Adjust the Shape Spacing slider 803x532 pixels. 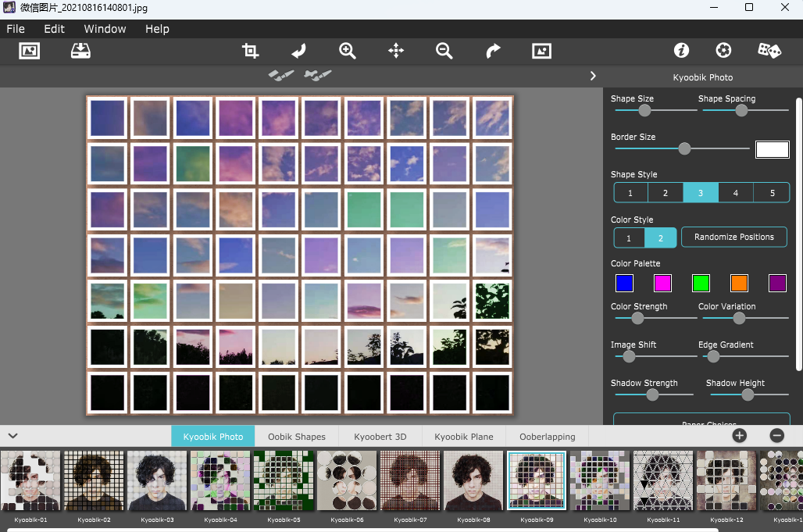tap(741, 110)
